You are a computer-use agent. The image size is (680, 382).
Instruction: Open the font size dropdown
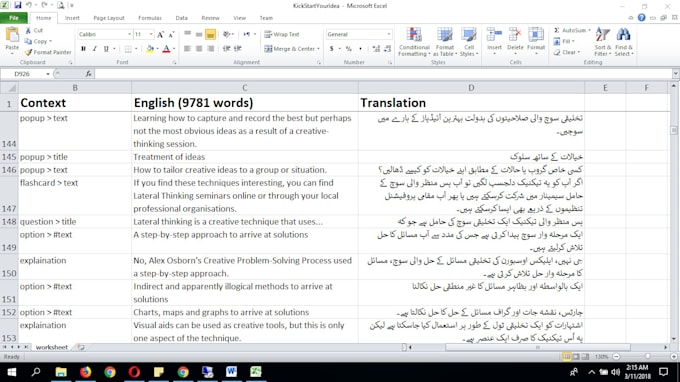tap(151, 34)
